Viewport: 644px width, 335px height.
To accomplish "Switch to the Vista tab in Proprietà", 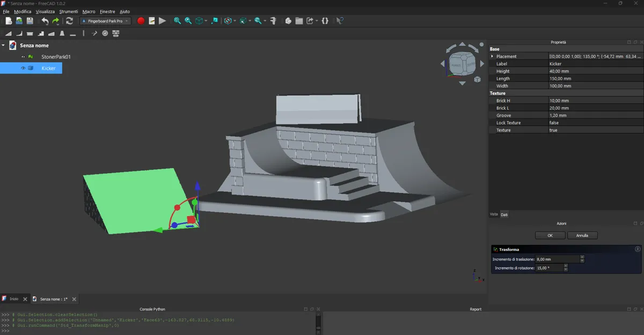I will tap(493, 214).
